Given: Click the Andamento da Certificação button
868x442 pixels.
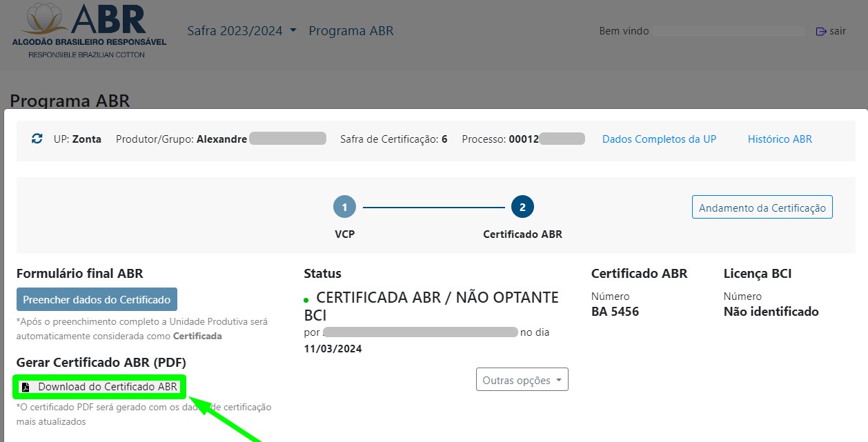Looking at the screenshot, I should [762, 208].
